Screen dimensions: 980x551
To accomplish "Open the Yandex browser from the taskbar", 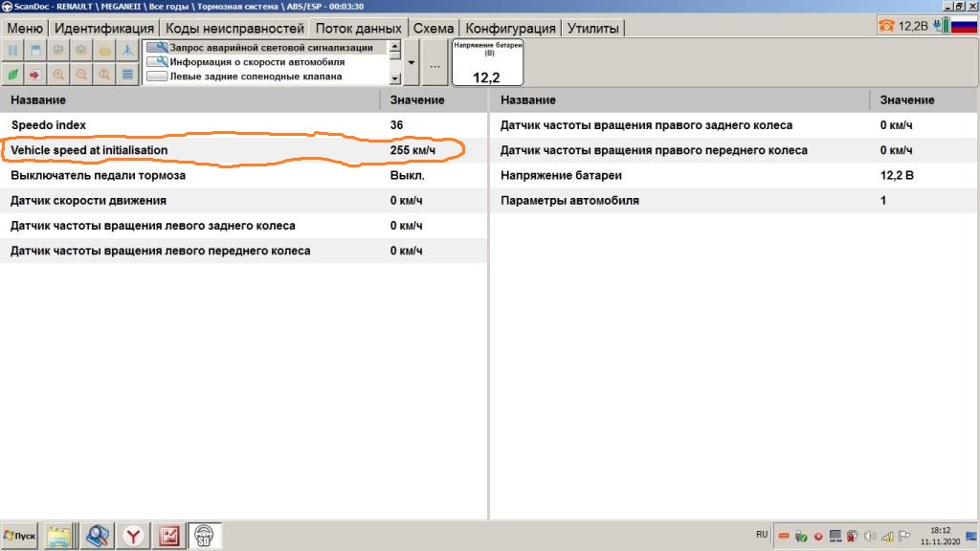I will (x=132, y=536).
